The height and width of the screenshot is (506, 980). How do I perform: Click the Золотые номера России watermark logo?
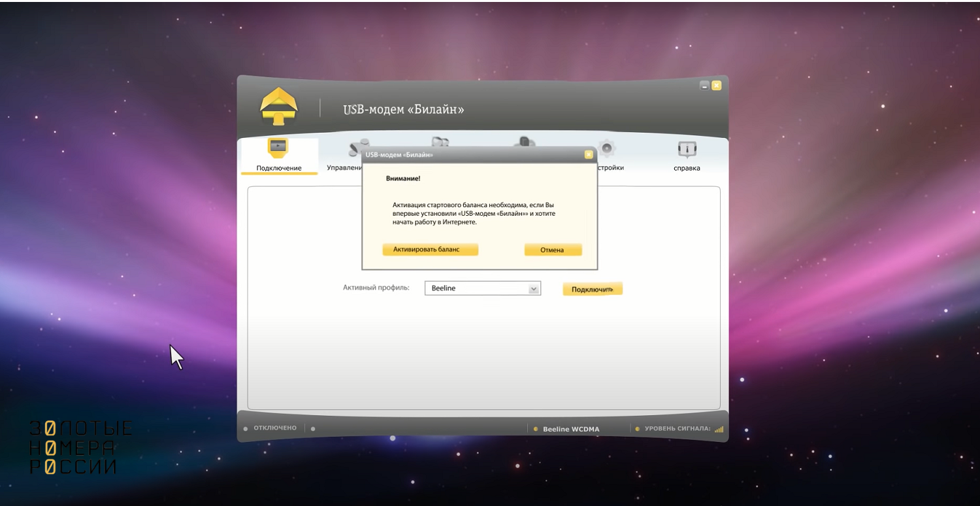click(x=80, y=448)
